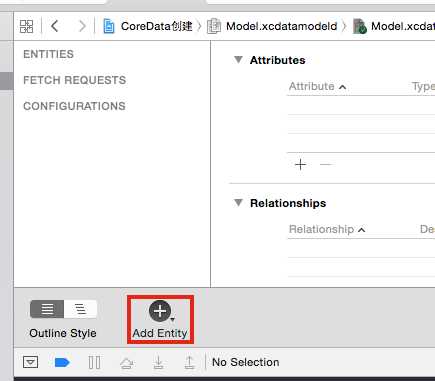Select the FETCH REQUESTS section header

point(75,80)
